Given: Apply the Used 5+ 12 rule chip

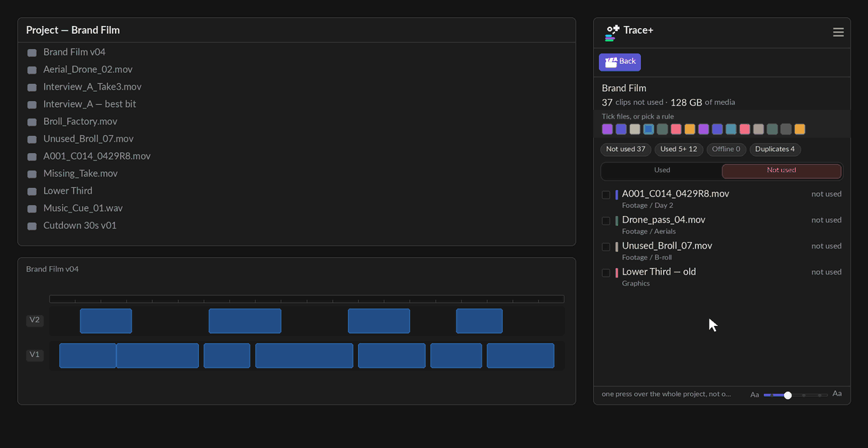Looking at the screenshot, I should click(678, 150).
